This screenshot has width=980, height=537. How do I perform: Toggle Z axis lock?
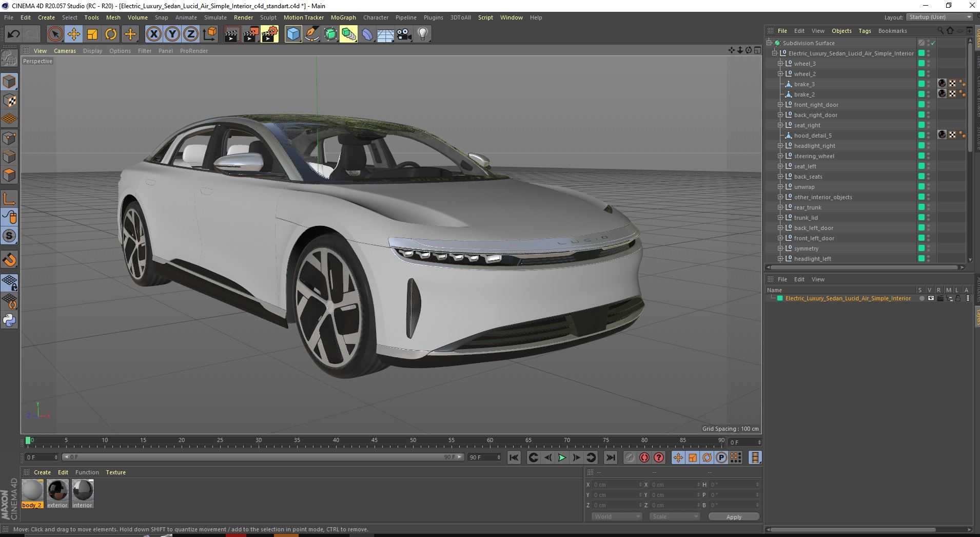click(191, 34)
